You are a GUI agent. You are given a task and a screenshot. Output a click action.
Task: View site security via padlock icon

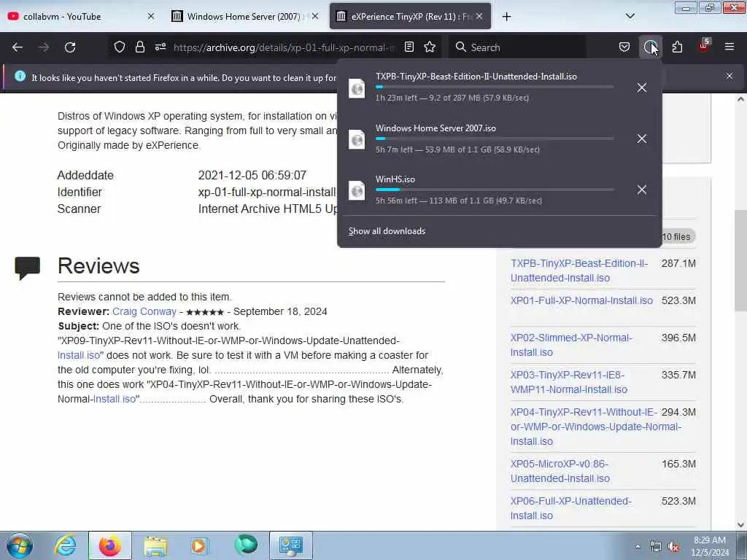(x=139, y=47)
